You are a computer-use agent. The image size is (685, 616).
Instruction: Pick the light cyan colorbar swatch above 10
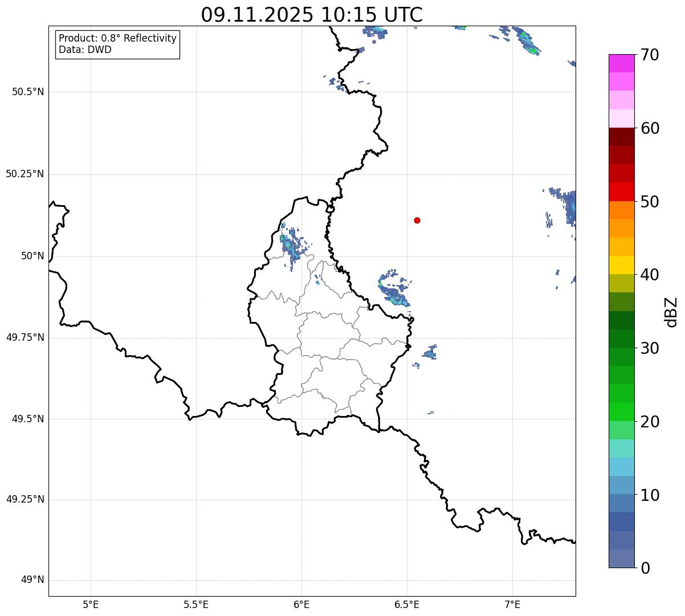(621, 467)
